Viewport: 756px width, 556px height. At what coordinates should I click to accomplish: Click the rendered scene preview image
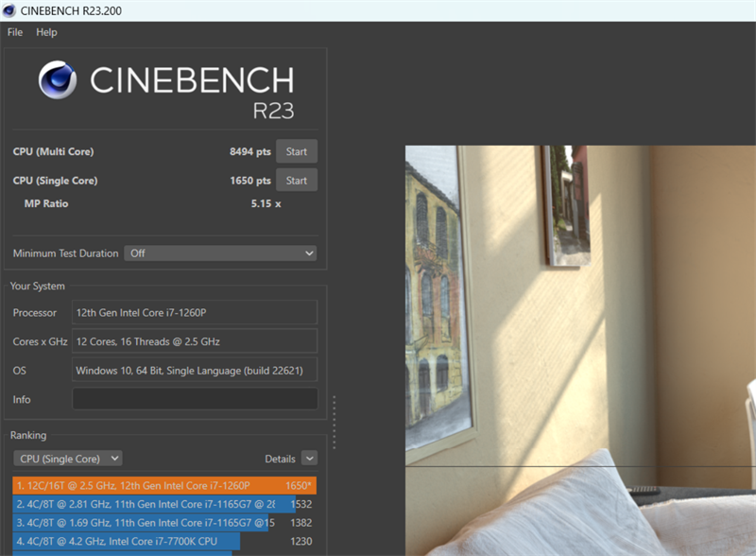click(580, 351)
